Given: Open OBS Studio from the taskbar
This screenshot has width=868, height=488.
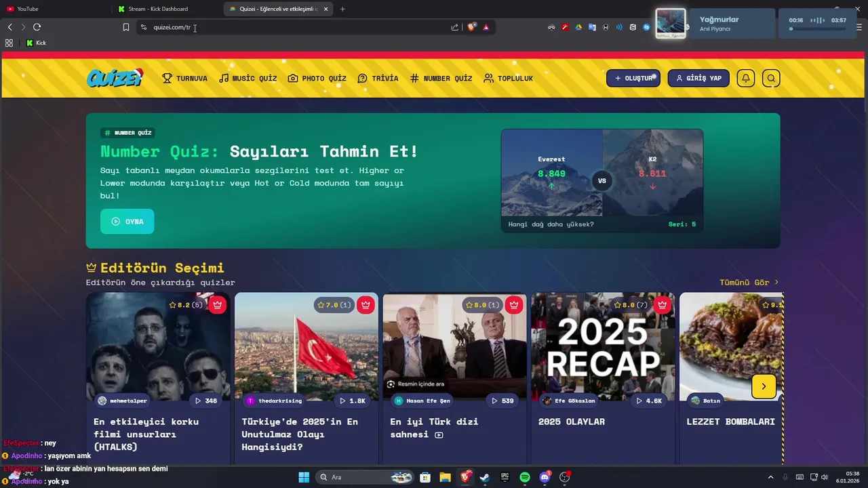Looking at the screenshot, I should (x=565, y=477).
